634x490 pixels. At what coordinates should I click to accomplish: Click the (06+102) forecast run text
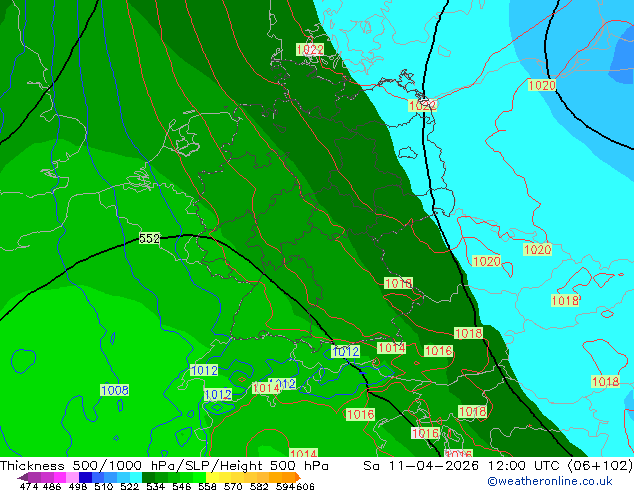(600, 466)
